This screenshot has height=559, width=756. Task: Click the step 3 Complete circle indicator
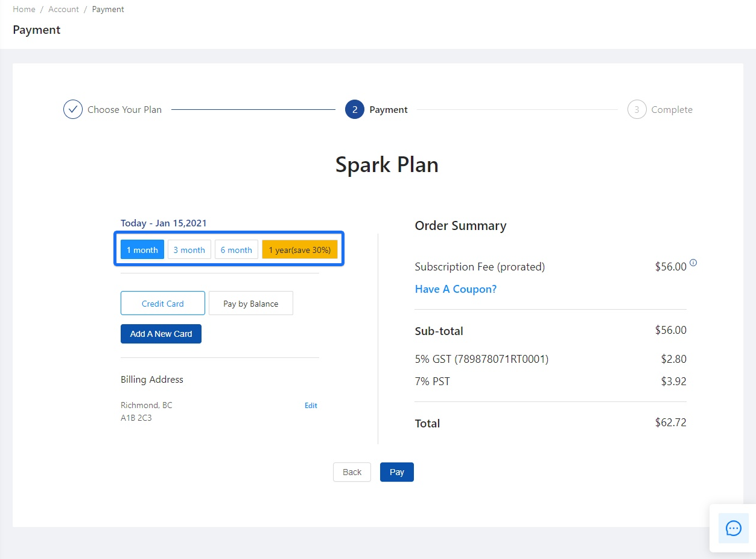(637, 109)
